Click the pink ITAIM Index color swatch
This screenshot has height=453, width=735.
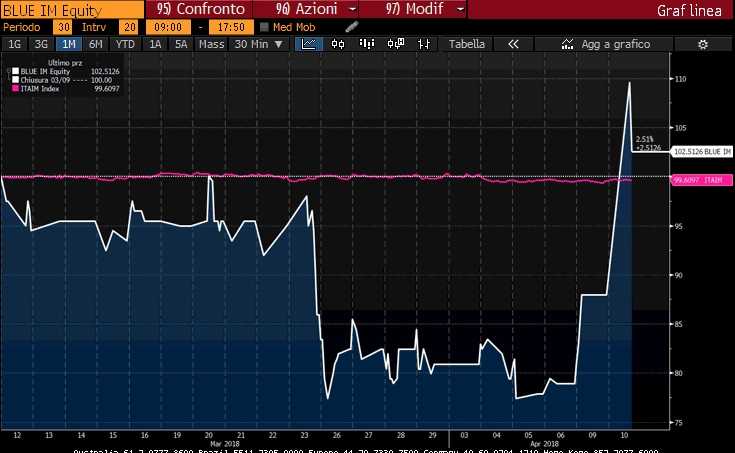coord(15,88)
